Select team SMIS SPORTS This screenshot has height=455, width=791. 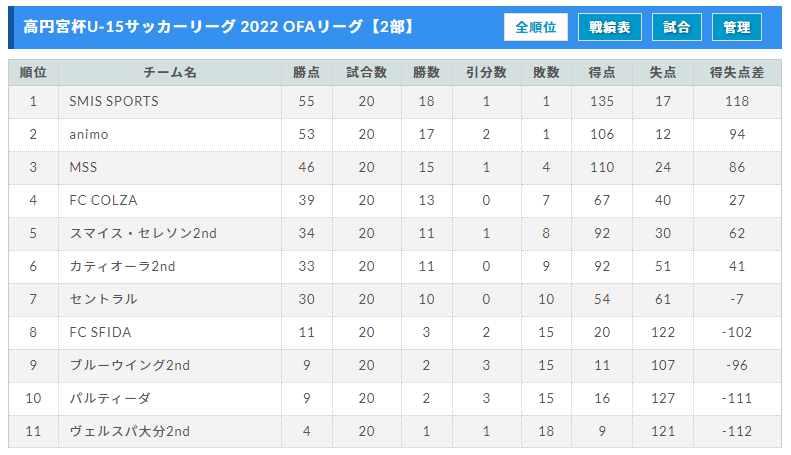[114, 101]
